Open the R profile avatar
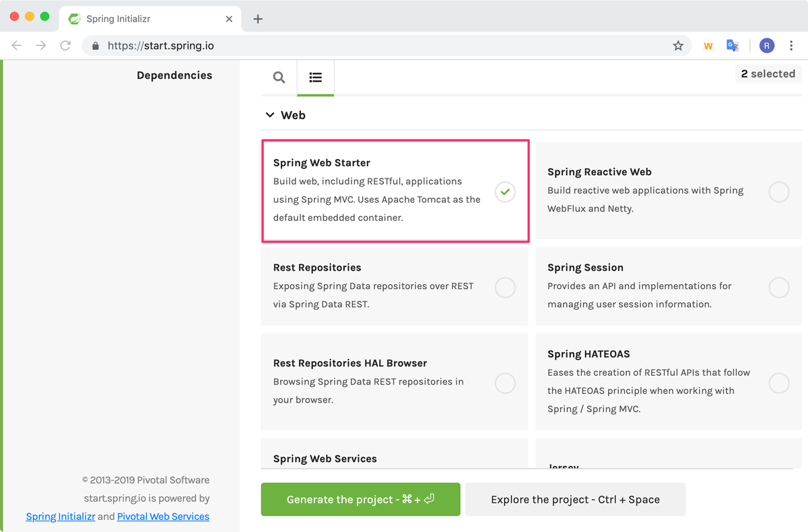Image resolution: width=808 pixels, height=532 pixels. coord(767,46)
